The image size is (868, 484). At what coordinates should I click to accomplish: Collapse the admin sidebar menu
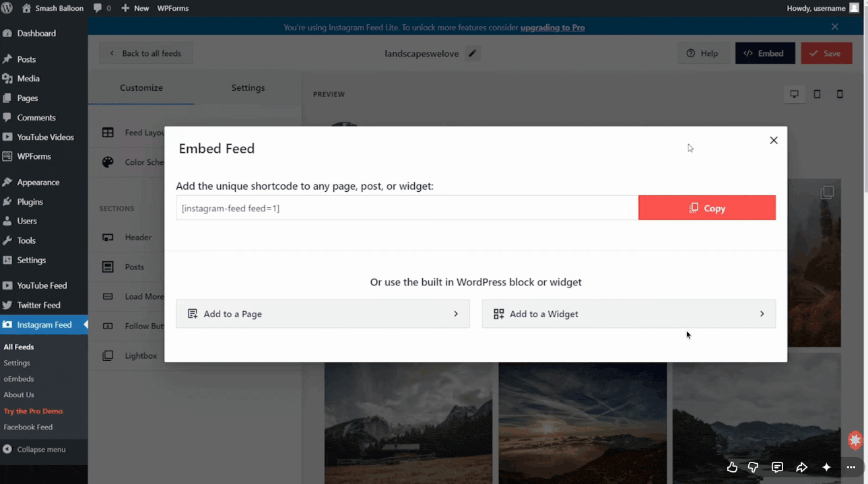tap(34, 449)
